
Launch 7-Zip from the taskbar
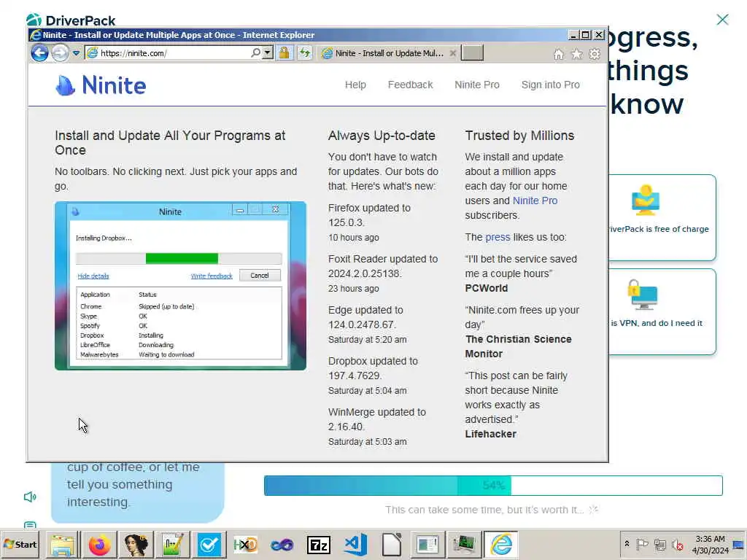(318, 544)
